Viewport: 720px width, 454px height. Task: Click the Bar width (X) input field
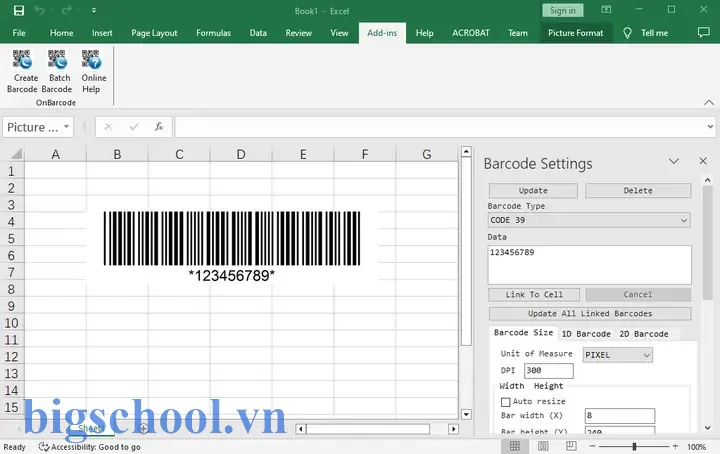(620, 416)
